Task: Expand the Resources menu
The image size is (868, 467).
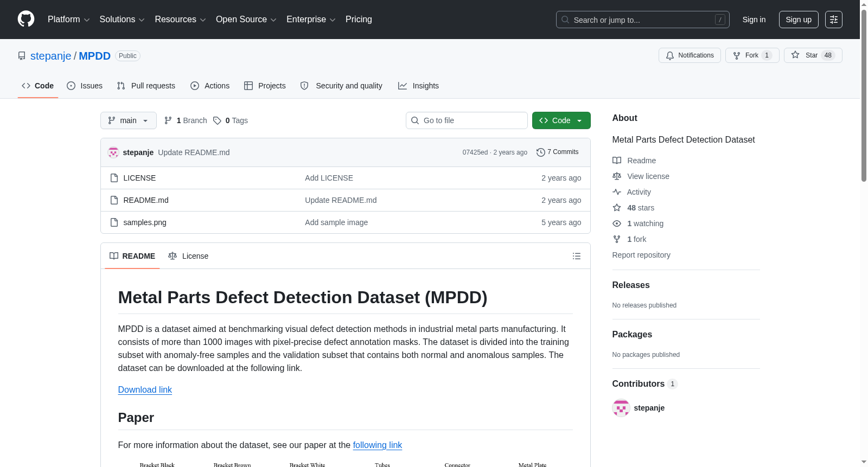Action: [180, 20]
